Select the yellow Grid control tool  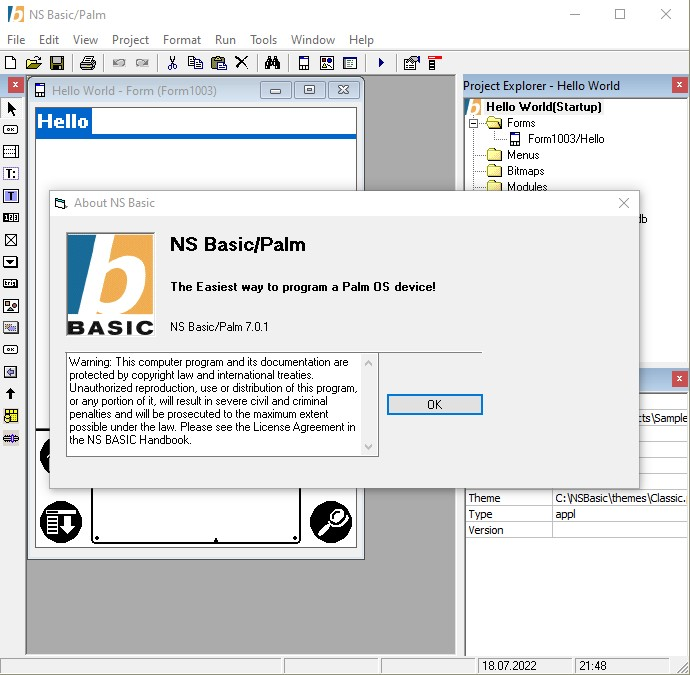11,415
